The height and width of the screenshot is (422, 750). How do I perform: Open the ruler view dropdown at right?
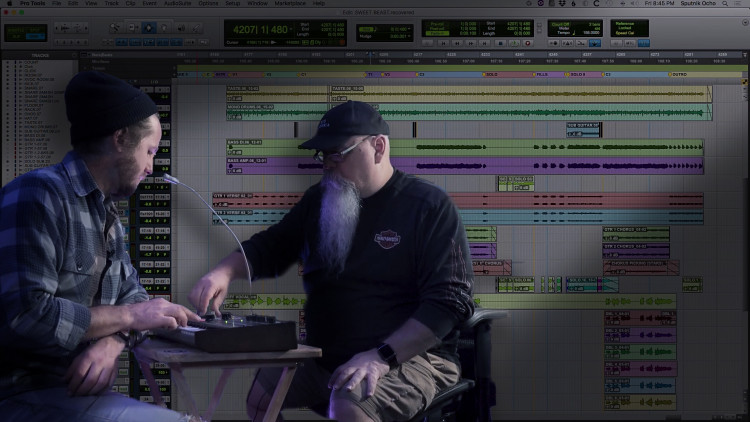tap(745, 55)
